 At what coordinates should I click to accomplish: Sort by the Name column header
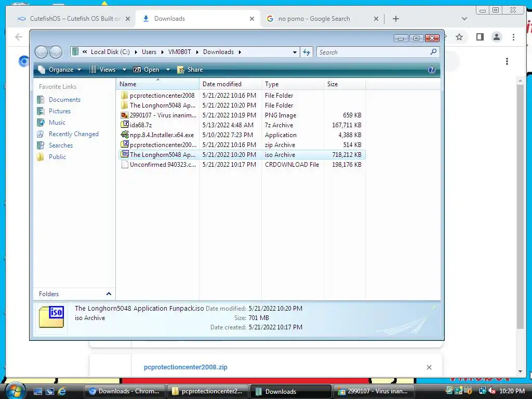158,84
